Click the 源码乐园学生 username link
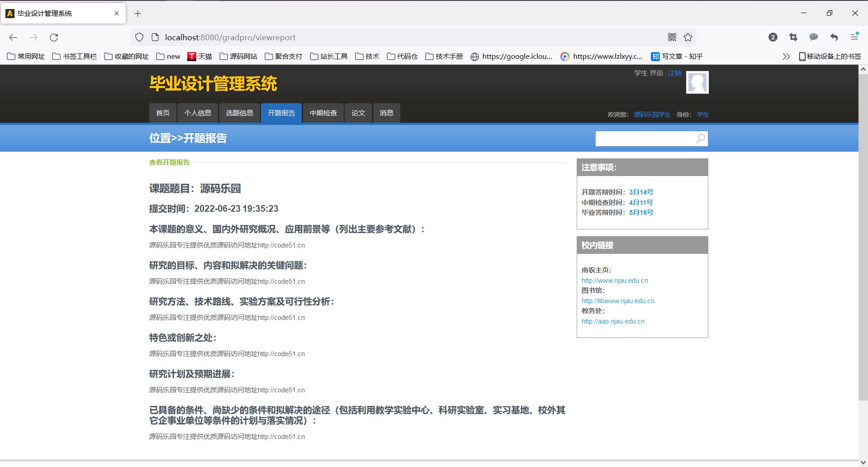The height and width of the screenshot is (467, 868). coord(652,114)
